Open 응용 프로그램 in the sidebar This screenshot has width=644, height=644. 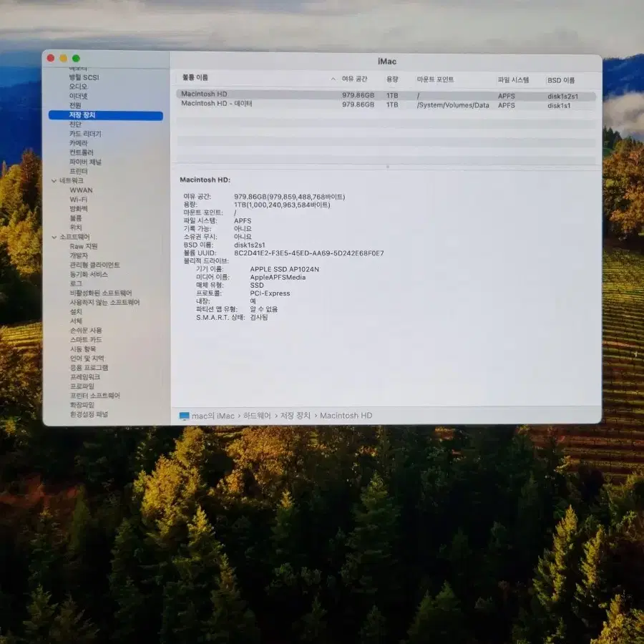[x=89, y=368]
